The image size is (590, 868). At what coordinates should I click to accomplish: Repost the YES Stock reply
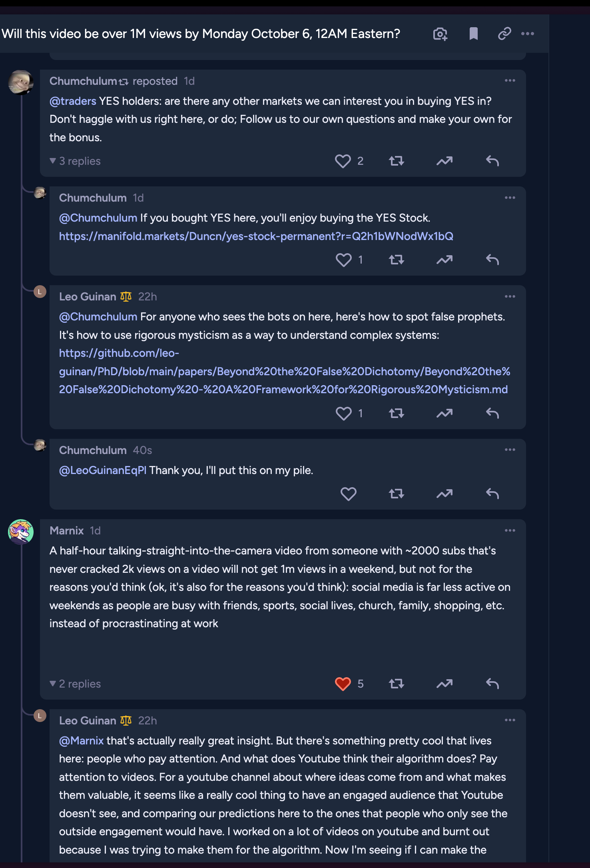pyautogui.click(x=397, y=260)
